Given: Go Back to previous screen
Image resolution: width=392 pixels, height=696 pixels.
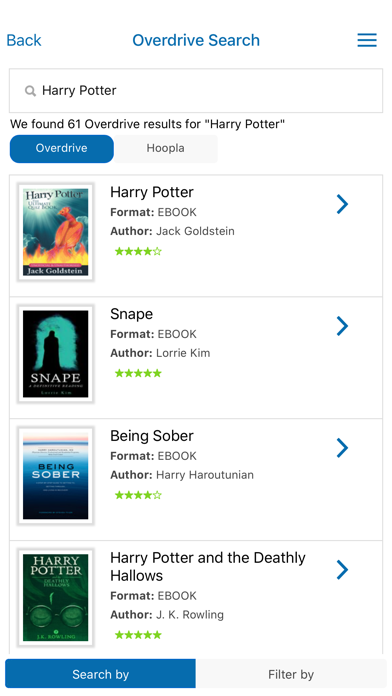Looking at the screenshot, I should 24,40.
